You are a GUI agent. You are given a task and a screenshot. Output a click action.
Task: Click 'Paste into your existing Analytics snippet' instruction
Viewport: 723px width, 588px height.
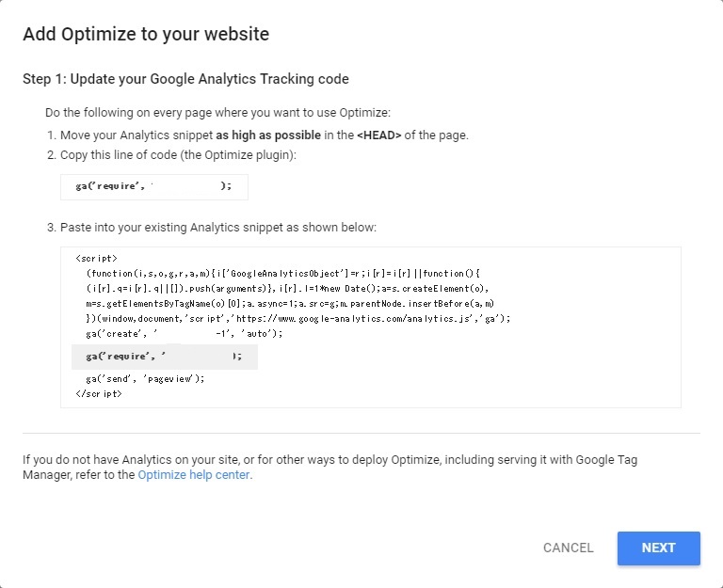click(218, 227)
